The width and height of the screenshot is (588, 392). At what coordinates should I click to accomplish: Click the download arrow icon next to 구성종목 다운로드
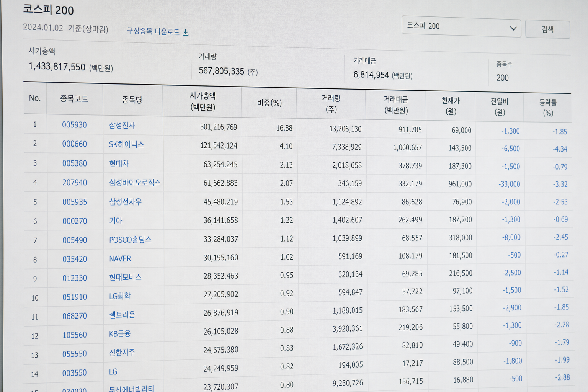(x=186, y=33)
